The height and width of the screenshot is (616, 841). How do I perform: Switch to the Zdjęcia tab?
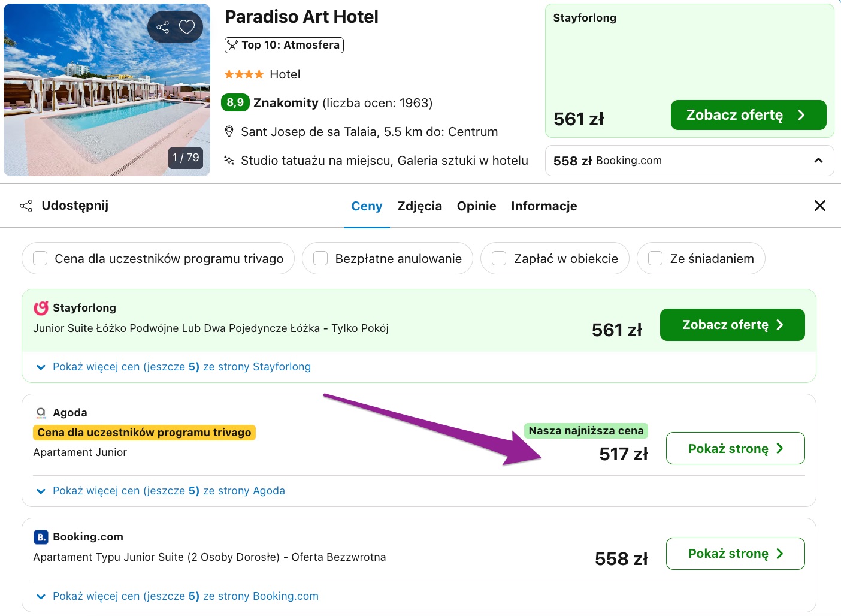pyautogui.click(x=420, y=206)
